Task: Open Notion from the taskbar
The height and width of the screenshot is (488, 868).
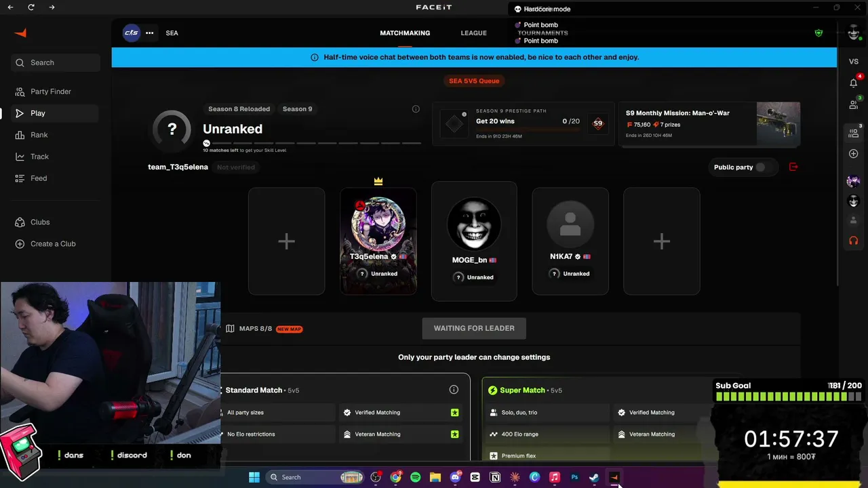Action: [495, 477]
